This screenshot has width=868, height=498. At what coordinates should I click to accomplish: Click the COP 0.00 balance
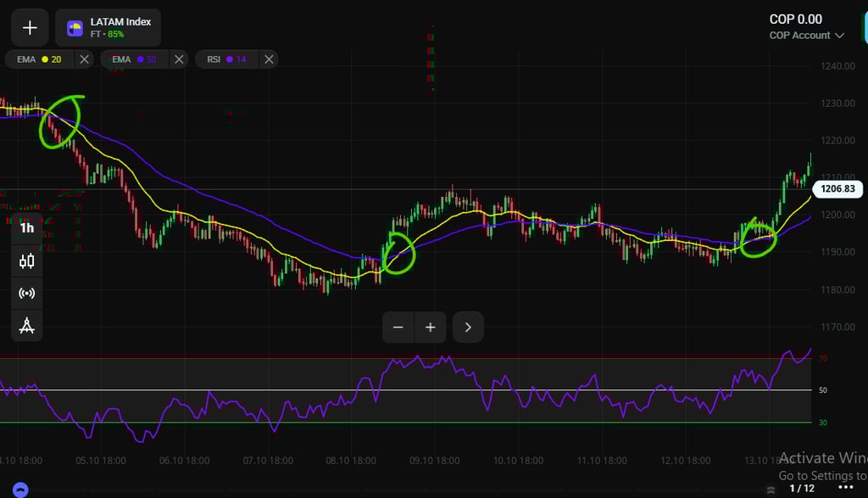795,20
